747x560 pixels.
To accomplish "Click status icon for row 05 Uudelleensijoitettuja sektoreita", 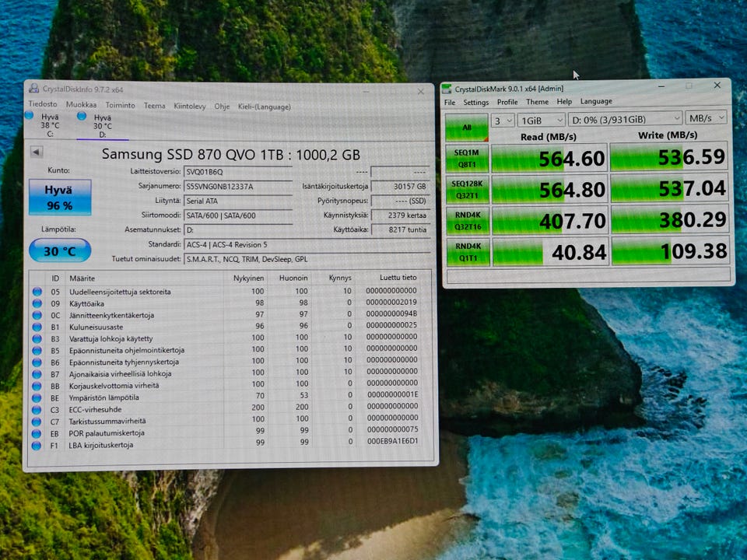I will (x=37, y=292).
